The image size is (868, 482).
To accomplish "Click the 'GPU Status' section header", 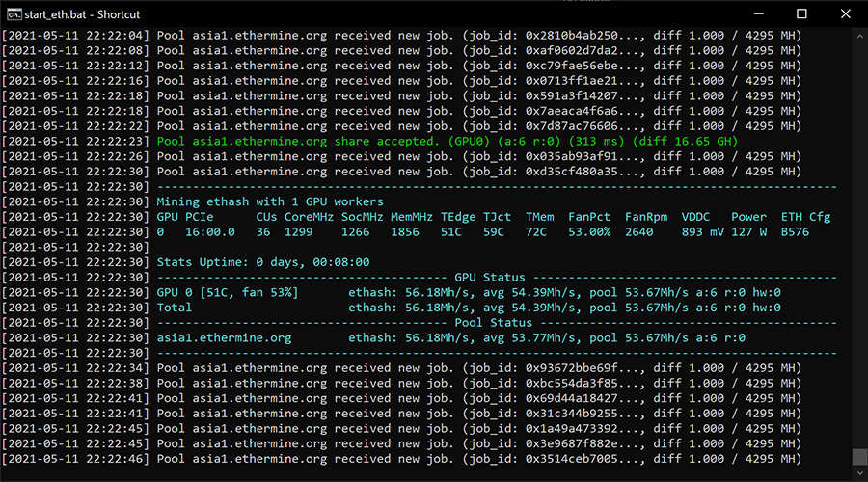I will 490,278.
